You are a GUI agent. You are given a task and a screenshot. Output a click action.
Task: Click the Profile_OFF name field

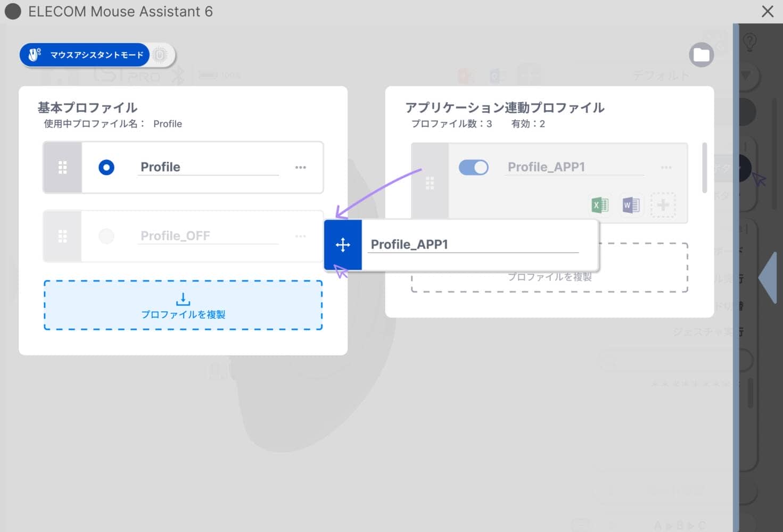208,236
